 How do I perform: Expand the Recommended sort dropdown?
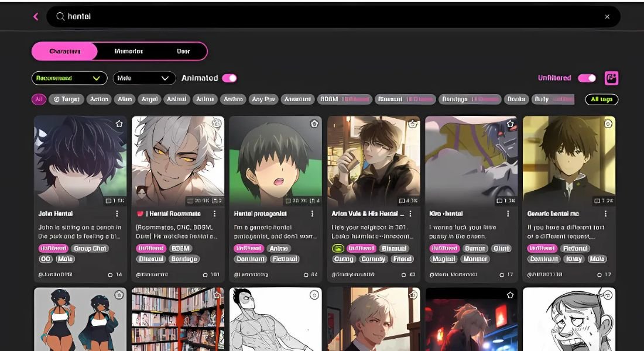pyautogui.click(x=69, y=78)
